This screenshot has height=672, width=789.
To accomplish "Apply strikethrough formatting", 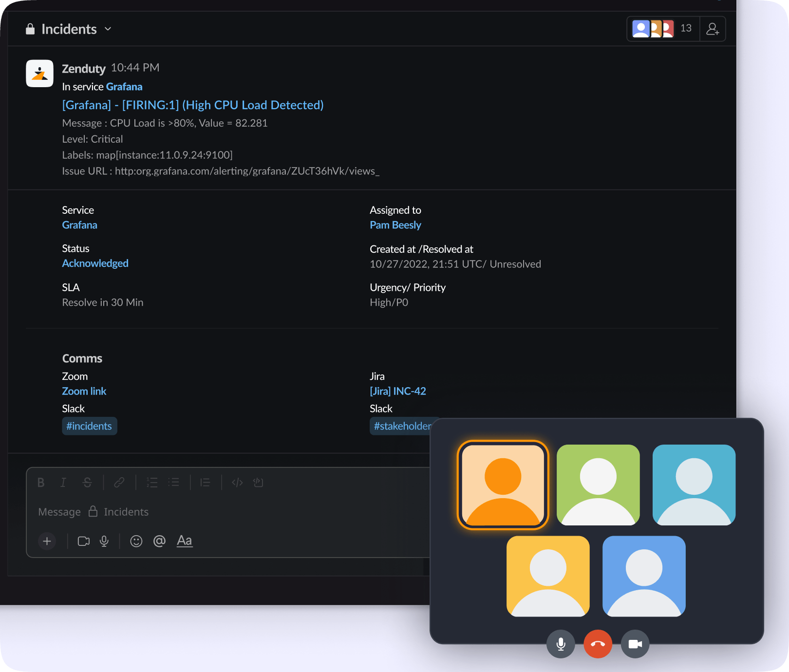I will (88, 483).
